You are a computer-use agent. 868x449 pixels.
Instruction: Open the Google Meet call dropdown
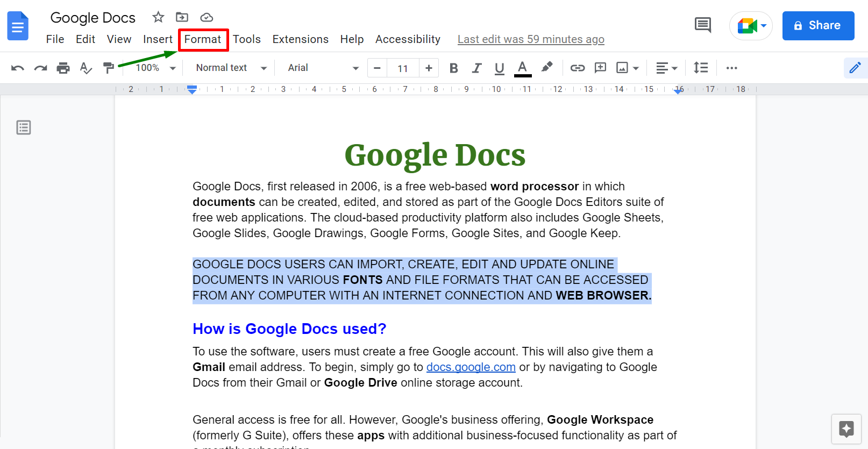[751, 26]
